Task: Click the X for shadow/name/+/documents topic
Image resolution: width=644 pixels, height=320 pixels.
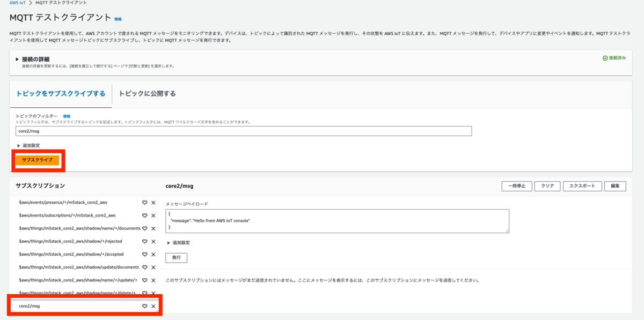Action: pos(153,228)
